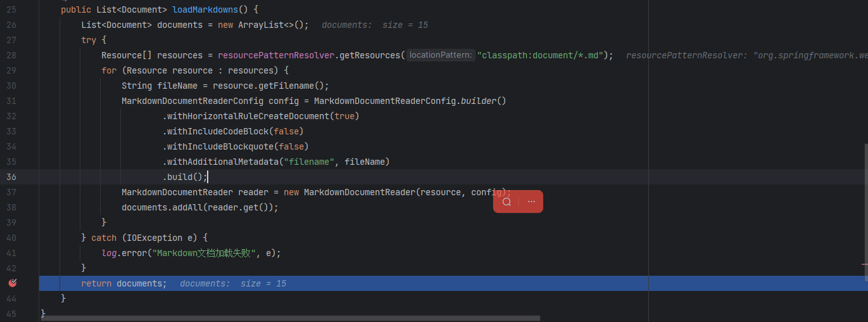Click the italic builder method call
The height and width of the screenshot is (322, 868).
(479, 101)
